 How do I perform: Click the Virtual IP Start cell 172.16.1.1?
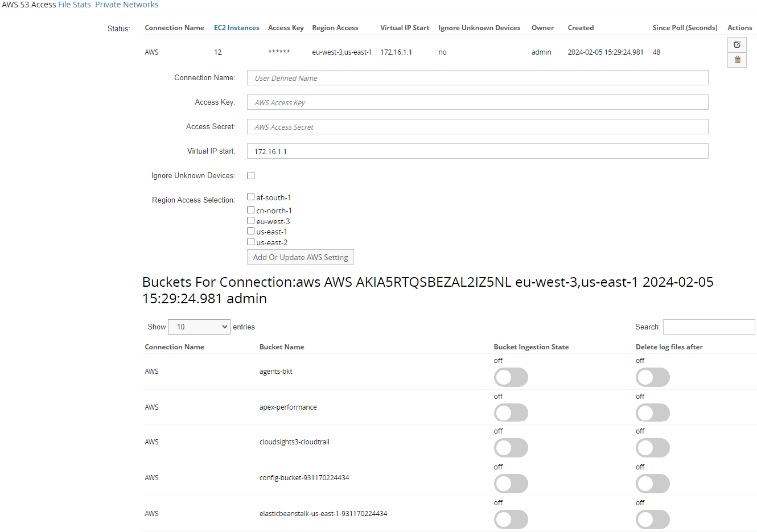click(x=396, y=52)
